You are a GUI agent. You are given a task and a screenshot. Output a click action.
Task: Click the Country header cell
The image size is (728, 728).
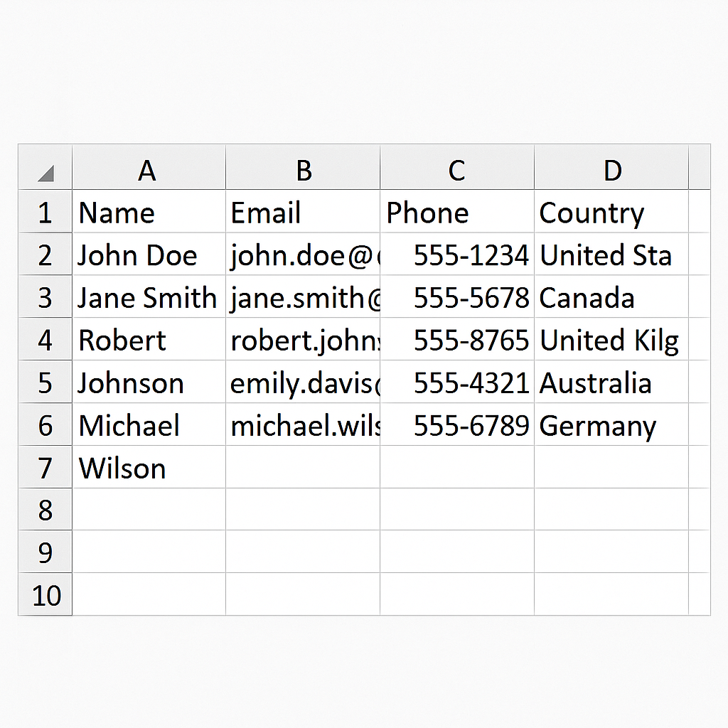click(611, 211)
